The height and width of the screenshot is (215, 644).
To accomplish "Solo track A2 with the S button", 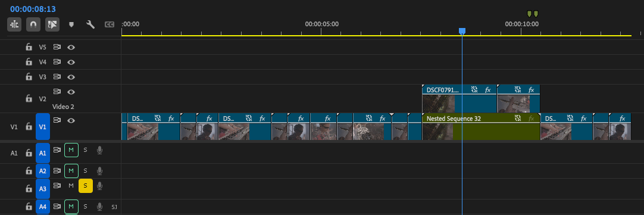I will tap(86, 170).
